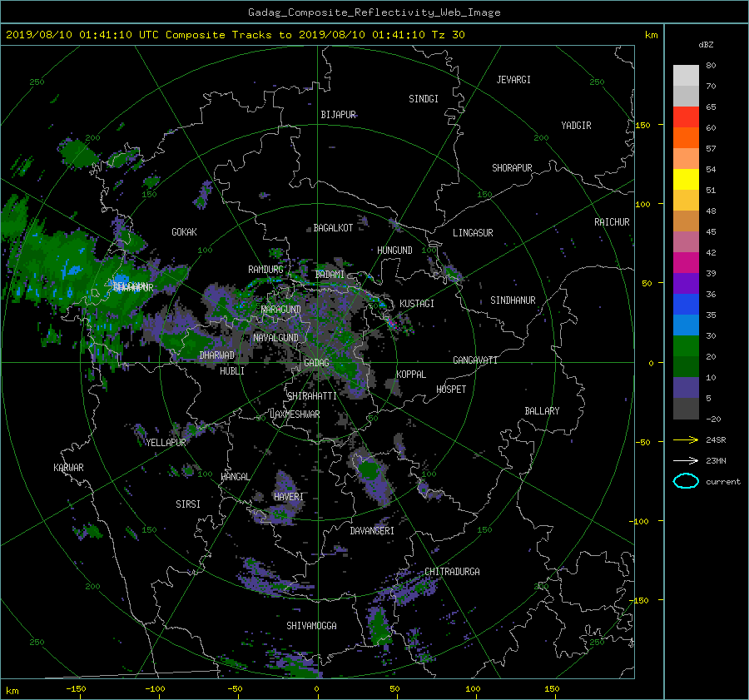The height and width of the screenshot is (700, 749).
Task: Click the NARAGUND city label
Action: click(281, 310)
